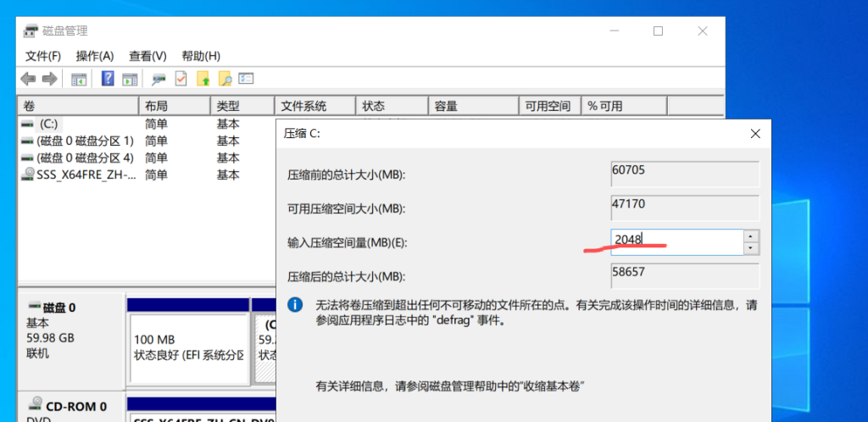Open Help via the blue question mark icon
868x422 pixels.
pos(108,79)
